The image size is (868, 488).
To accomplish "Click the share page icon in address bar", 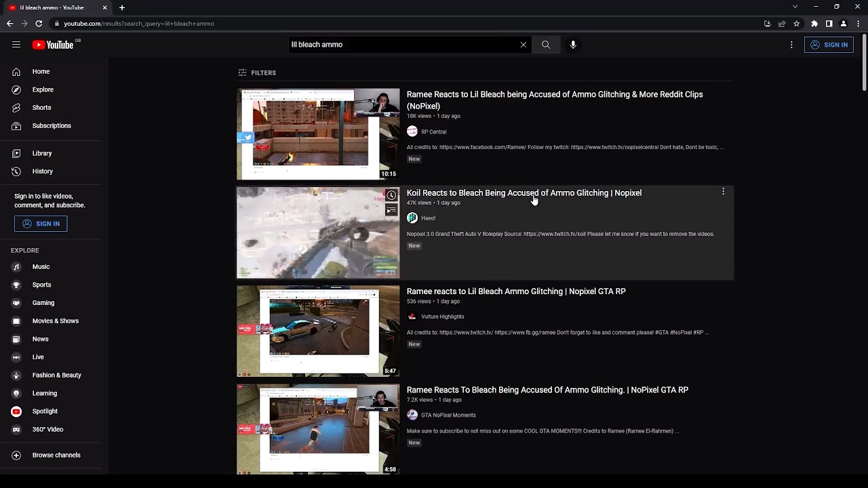I will (782, 24).
